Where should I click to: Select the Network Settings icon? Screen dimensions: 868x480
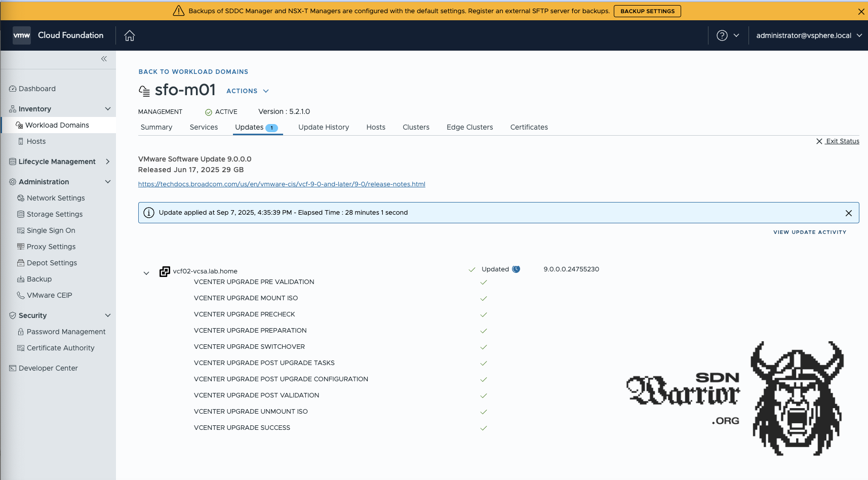click(x=21, y=198)
